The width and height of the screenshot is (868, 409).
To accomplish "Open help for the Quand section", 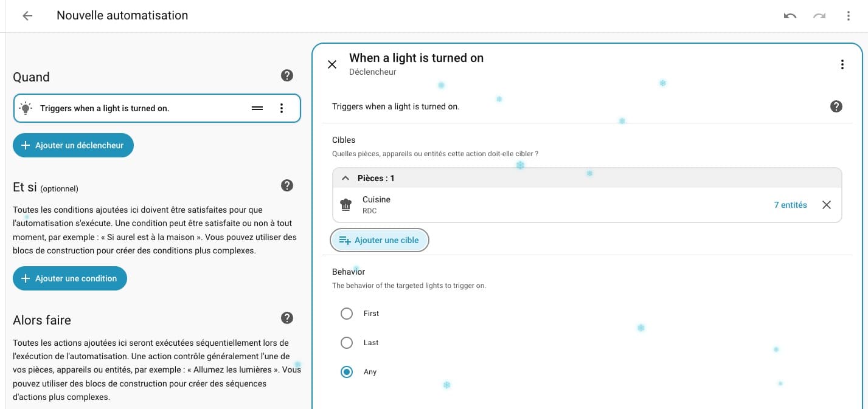I will pos(287,76).
